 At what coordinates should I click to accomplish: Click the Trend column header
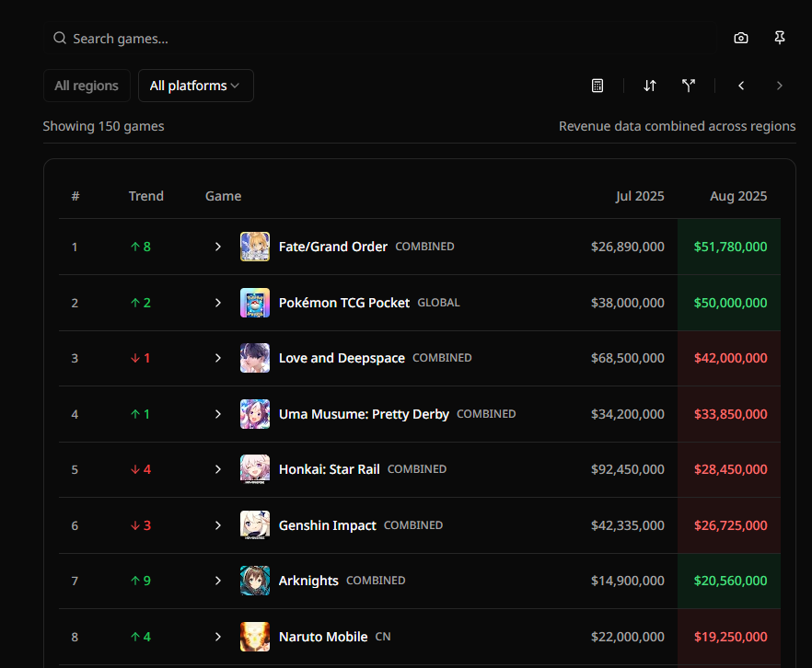tap(146, 196)
